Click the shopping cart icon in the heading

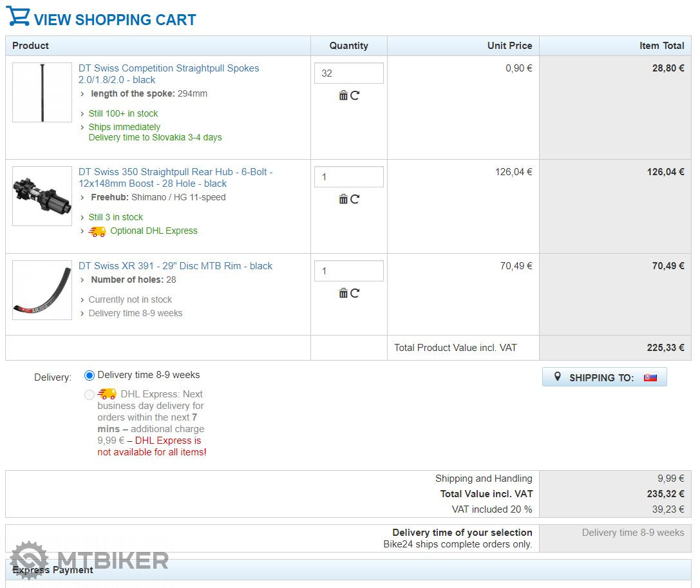coord(18,16)
